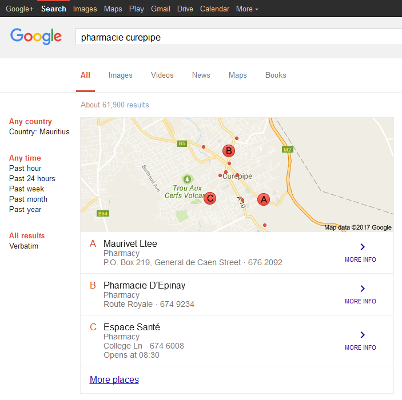Open the More dropdown in top bar
Image resolution: width=402 pixels, height=400 pixels.
(x=247, y=9)
